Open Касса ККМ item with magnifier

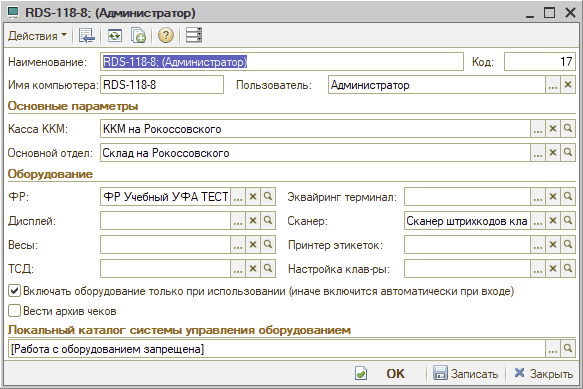(x=568, y=129)
